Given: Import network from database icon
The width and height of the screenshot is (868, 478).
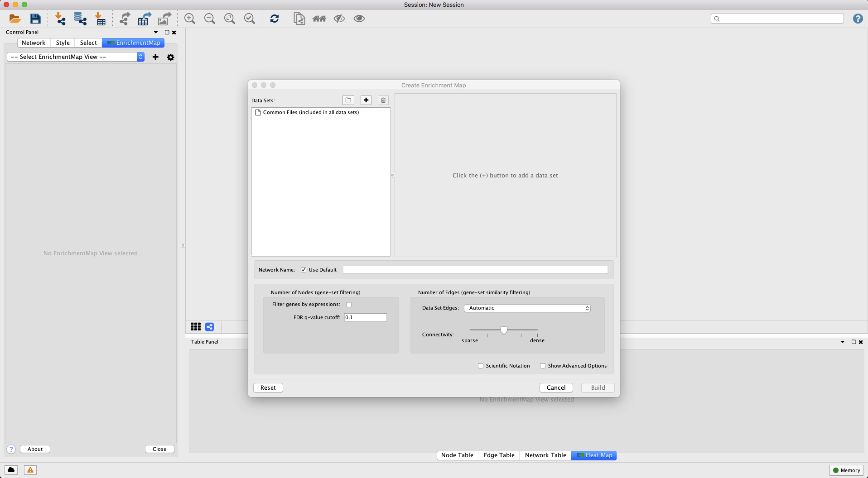Looking at the screenshot, I should coord(80,19).
